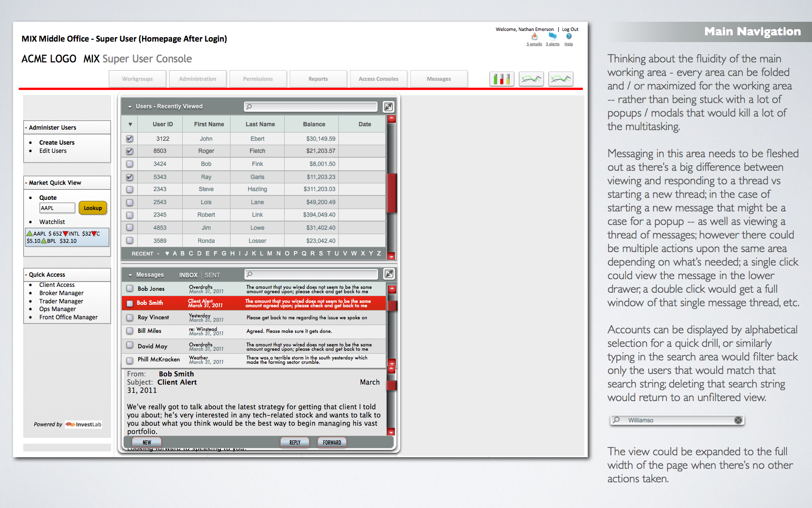Click the down arrow of message list scrollbar
Image resolution: width=812 pixels, height=508 pixels.
coord(392,362)
